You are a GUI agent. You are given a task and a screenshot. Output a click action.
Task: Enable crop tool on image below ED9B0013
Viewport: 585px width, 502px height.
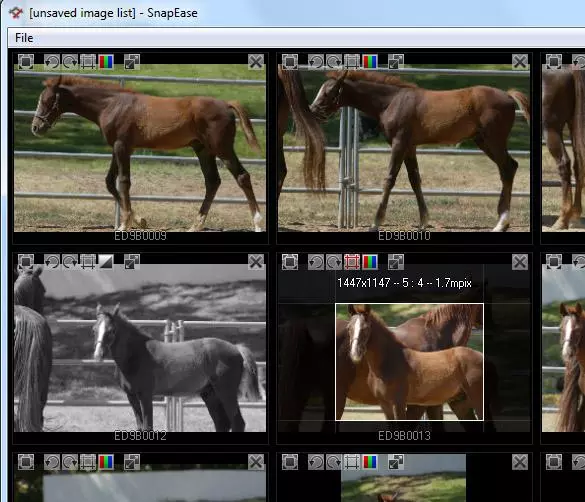(352, 462)
